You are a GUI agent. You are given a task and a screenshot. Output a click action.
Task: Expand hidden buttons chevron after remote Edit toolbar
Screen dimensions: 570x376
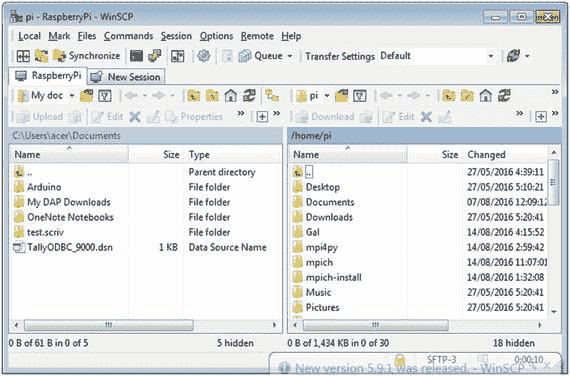[519, 113]
